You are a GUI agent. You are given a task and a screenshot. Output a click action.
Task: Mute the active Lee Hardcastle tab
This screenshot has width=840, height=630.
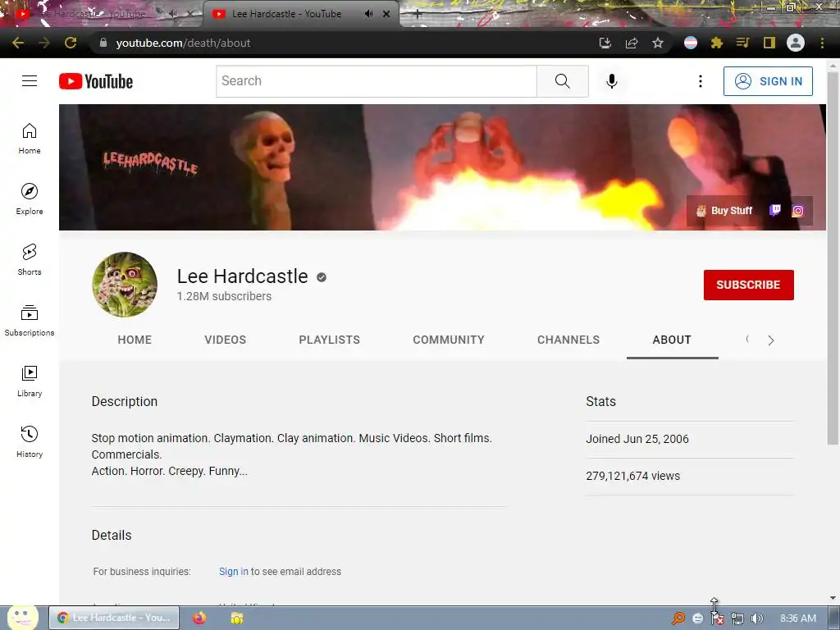(x=368, y=14)
